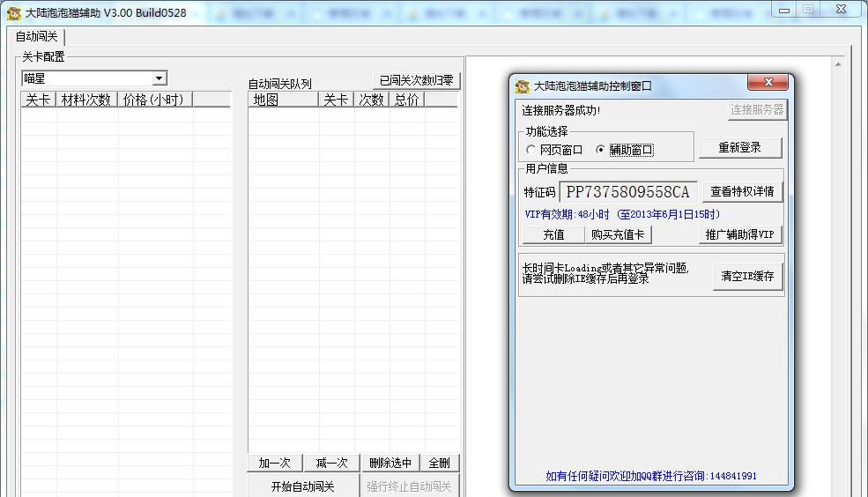Click the 推广辅助得VIP button
This screenshot has height=497, width=868.
pyautogui.click(x=740, y=234)
